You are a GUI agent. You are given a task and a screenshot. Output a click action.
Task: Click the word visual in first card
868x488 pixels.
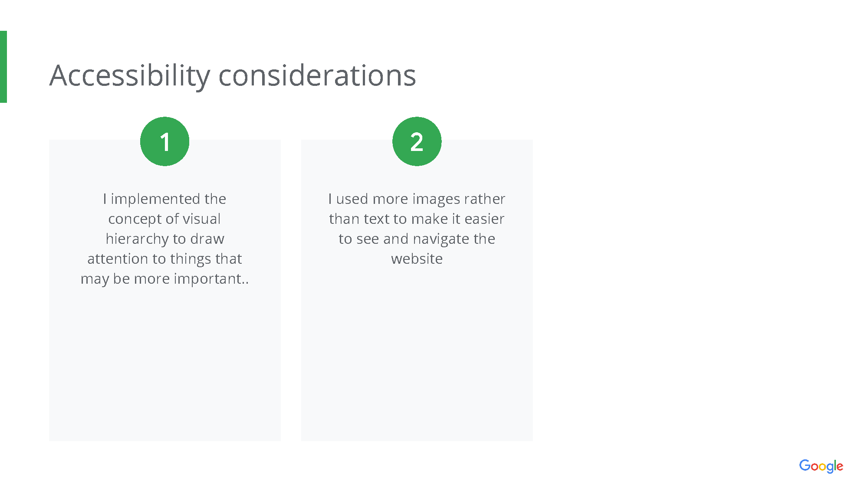(201, 219)
